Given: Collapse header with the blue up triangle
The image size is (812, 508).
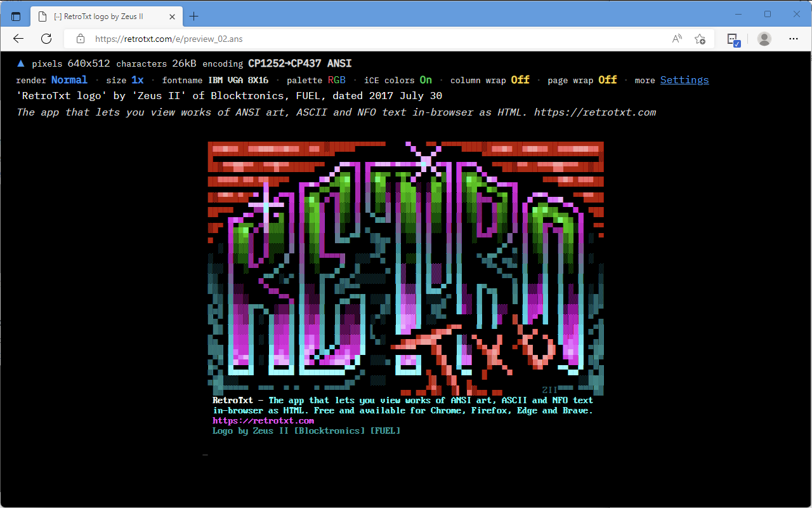Looking at the screenshot, I should (21, 63).
